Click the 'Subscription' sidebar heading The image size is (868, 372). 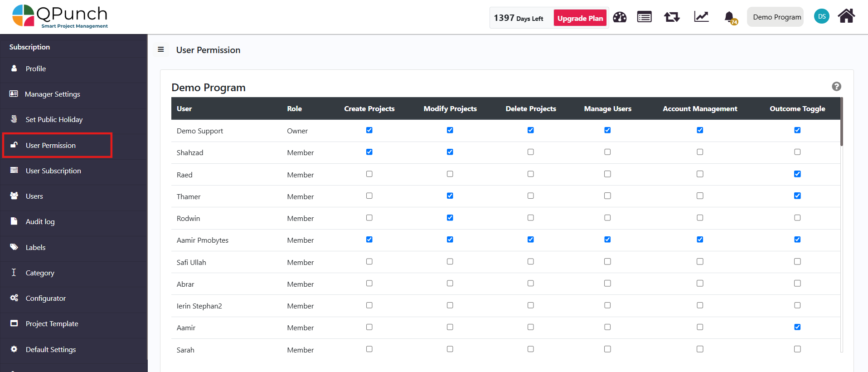[x=29, y=47]
